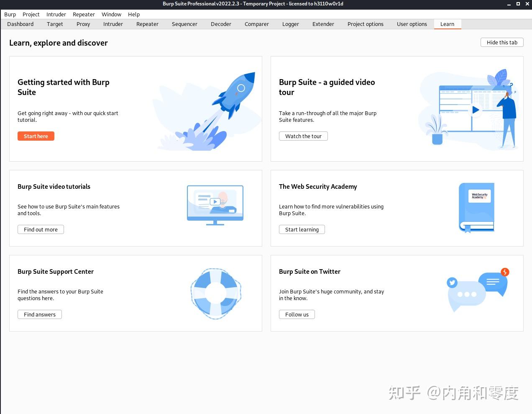This screenshot has width=532, height=414.
Task: Click Watch the tour button
Action: pyautogui.click(x=303, y=136)
